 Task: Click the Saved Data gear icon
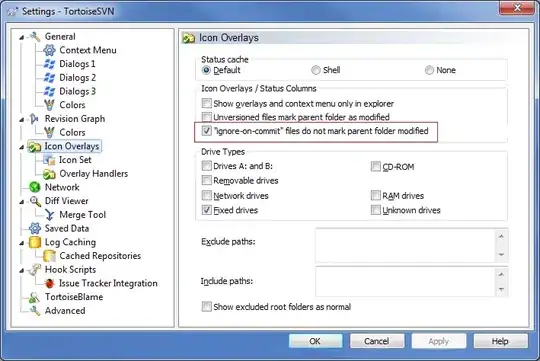[35, 228]
